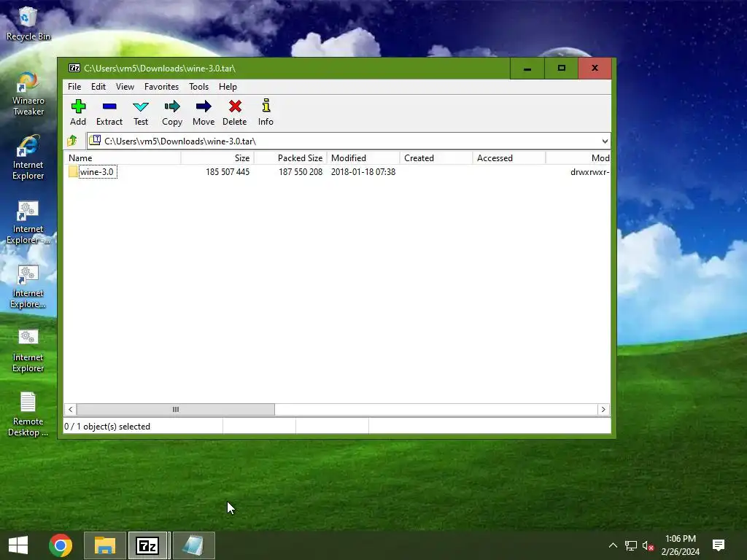Click the scrollbar left arrow
This screenshot has width=747, height=560.
[71, 410]
